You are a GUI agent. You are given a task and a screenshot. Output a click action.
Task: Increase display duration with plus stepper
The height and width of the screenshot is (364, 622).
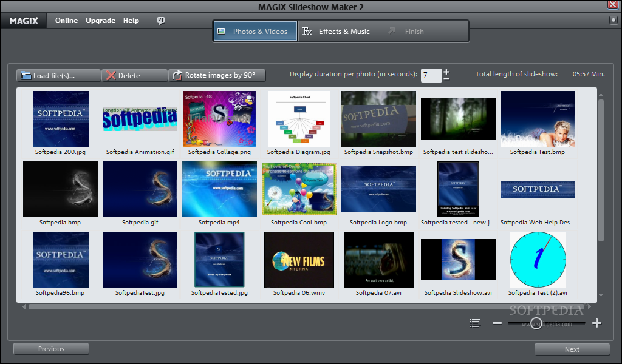(x=446, y=72)
